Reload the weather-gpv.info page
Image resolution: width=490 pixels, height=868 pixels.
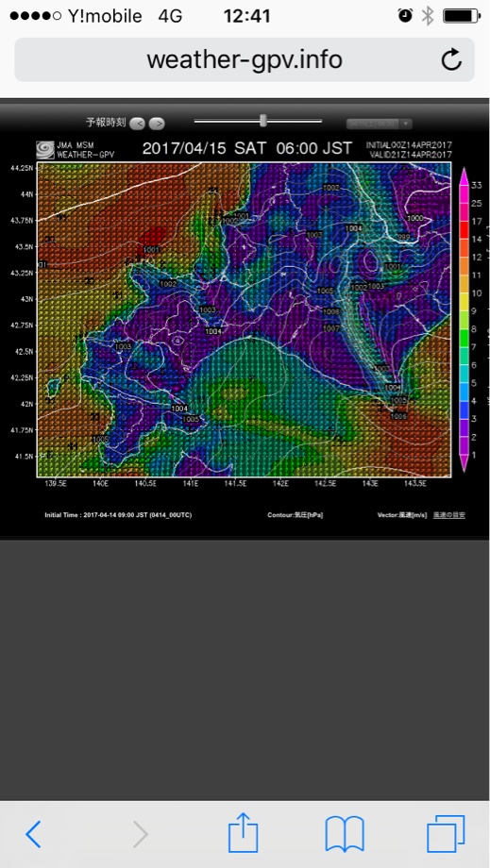coord(451,59)
